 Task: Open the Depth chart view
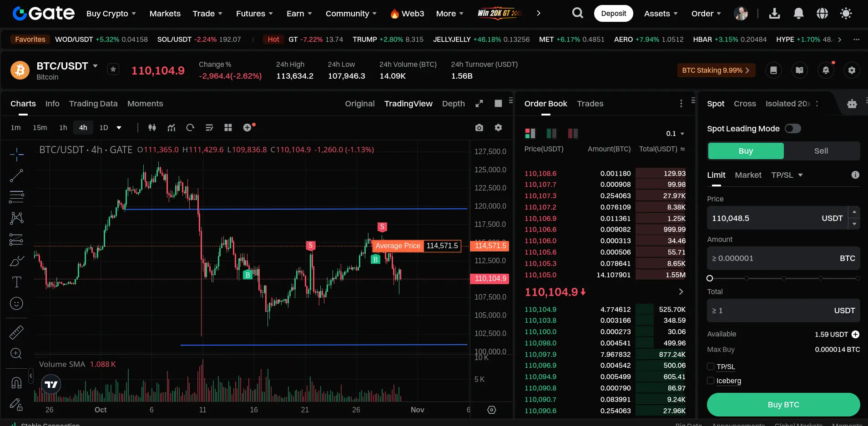454,104
